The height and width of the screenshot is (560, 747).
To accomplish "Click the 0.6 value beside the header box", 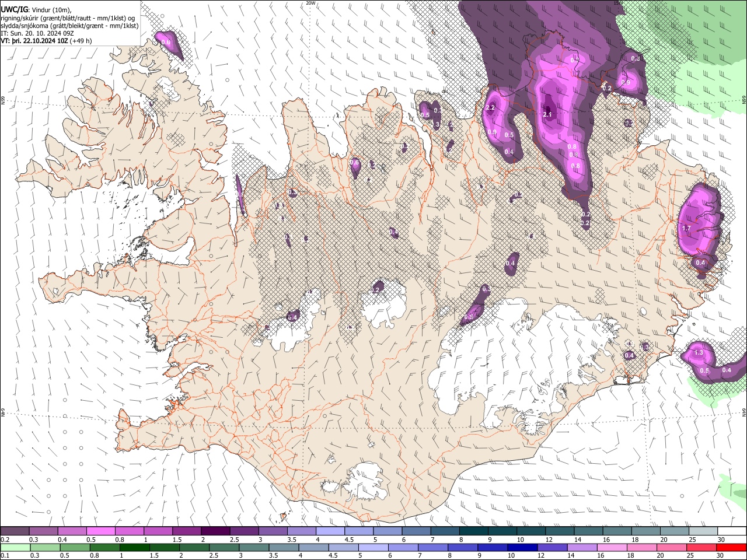I will (166, 42).
